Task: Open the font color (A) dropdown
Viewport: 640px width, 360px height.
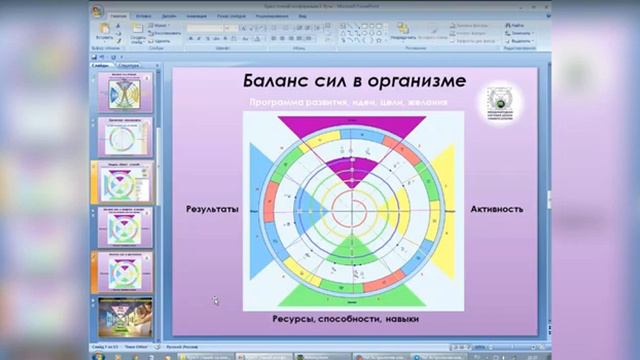Action: [x=258, y=39]
